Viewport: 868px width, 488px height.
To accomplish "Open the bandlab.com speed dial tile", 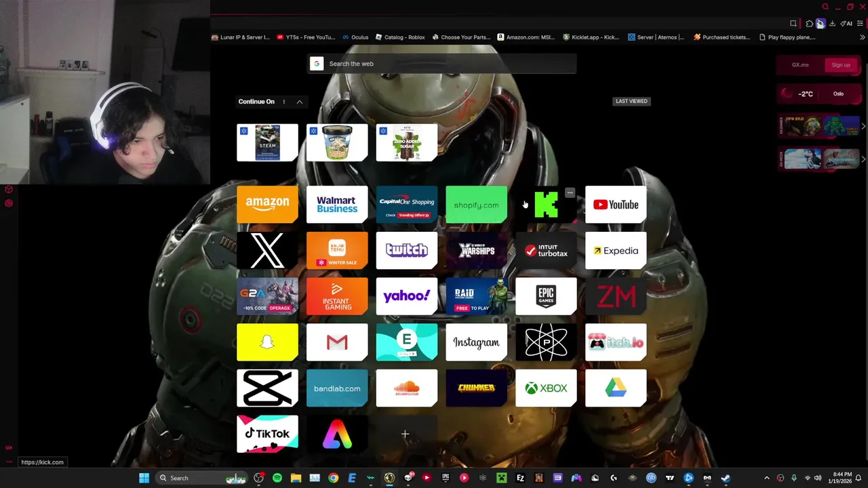I will pos(337,388).
